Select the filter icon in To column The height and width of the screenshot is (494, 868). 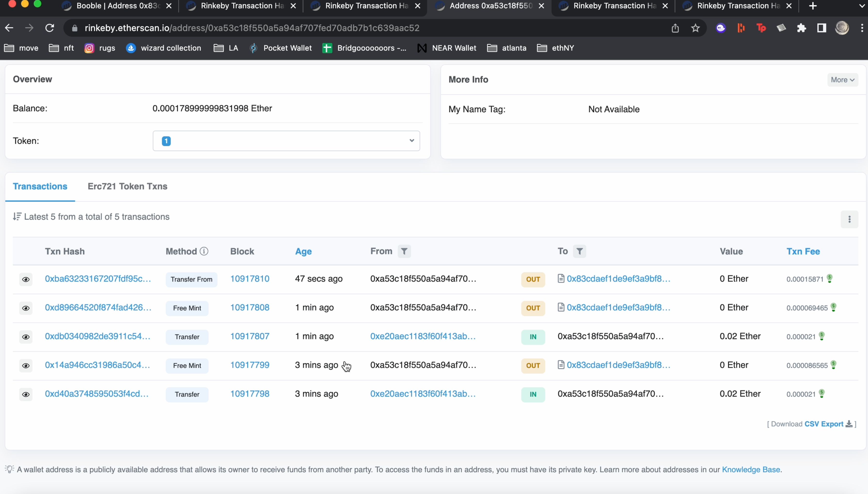tap(580, 251)
